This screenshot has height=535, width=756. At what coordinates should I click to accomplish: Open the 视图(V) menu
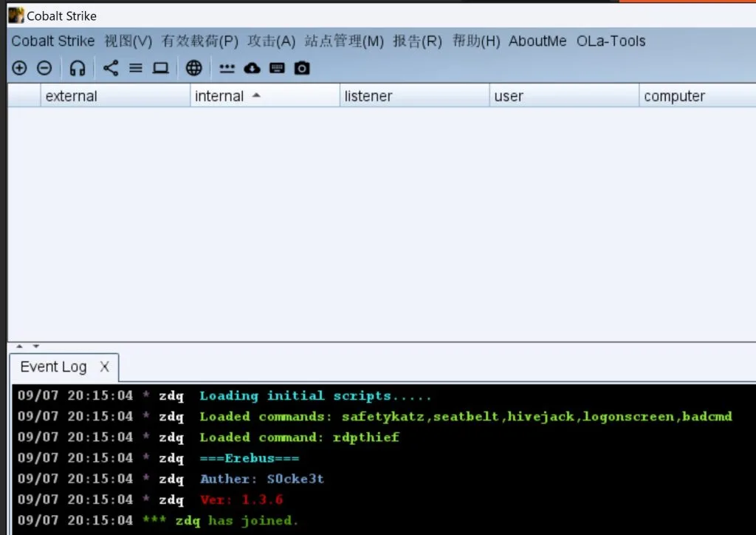pos(128,41)
